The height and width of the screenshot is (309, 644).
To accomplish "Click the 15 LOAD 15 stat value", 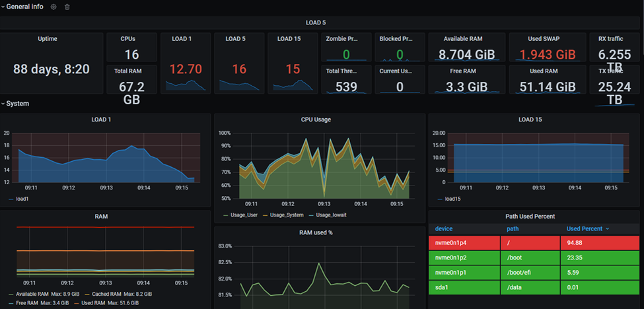I will pos(293,69).
